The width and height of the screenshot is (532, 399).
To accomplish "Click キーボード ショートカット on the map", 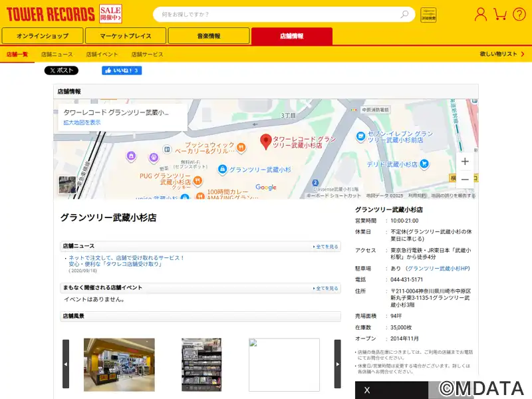I will pos(334,196).
